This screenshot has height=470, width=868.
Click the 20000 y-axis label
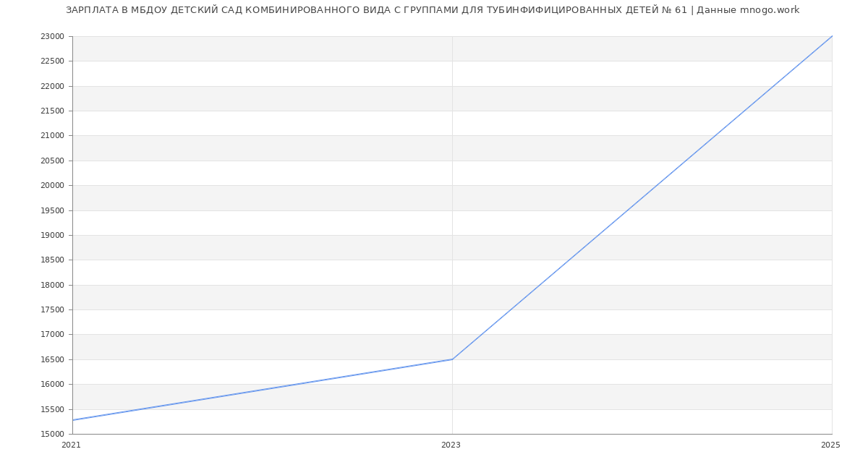click(53, 186)
